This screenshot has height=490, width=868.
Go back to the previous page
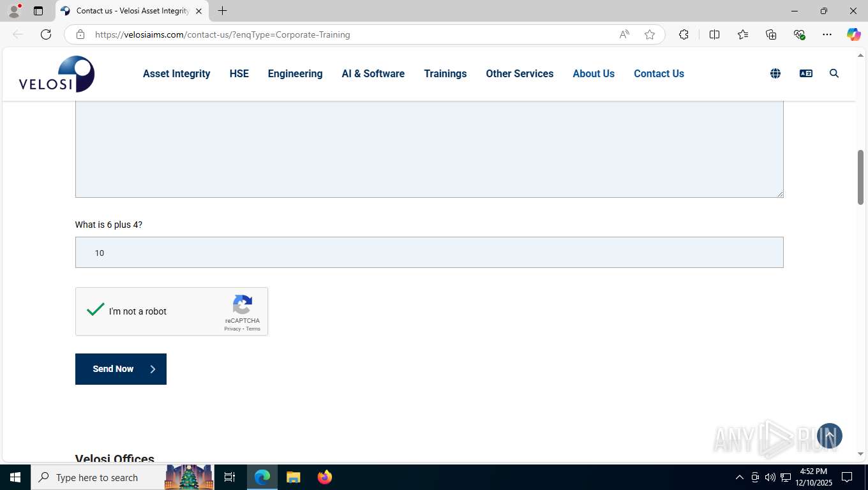pos(18,34)
